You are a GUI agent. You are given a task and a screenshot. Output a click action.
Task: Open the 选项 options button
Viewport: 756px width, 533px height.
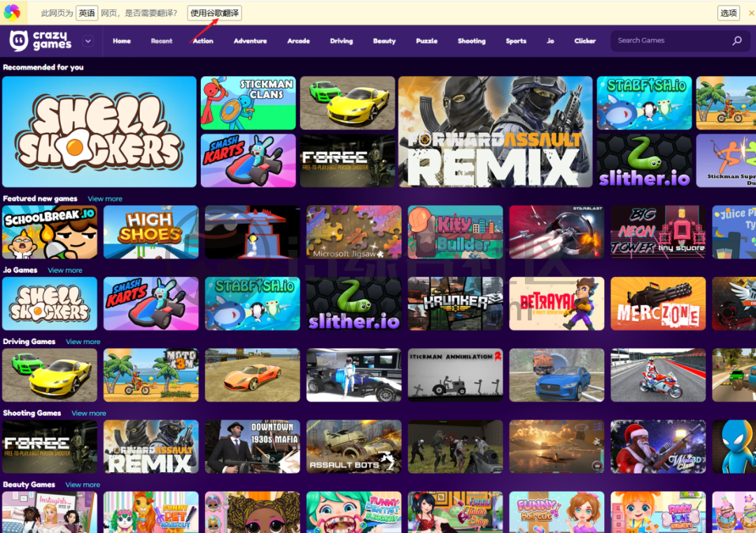[729, 13]
